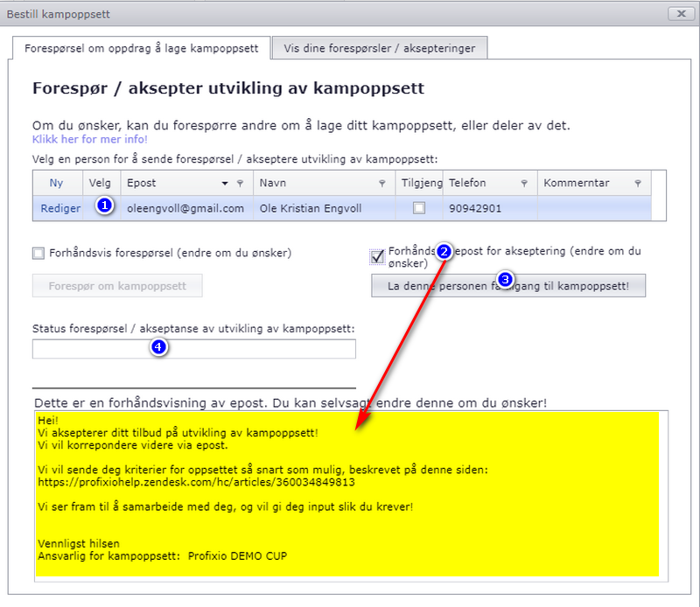Click Epost column sort arrow
Viewport: 700px width, 607px height.
tap(225, 184)
